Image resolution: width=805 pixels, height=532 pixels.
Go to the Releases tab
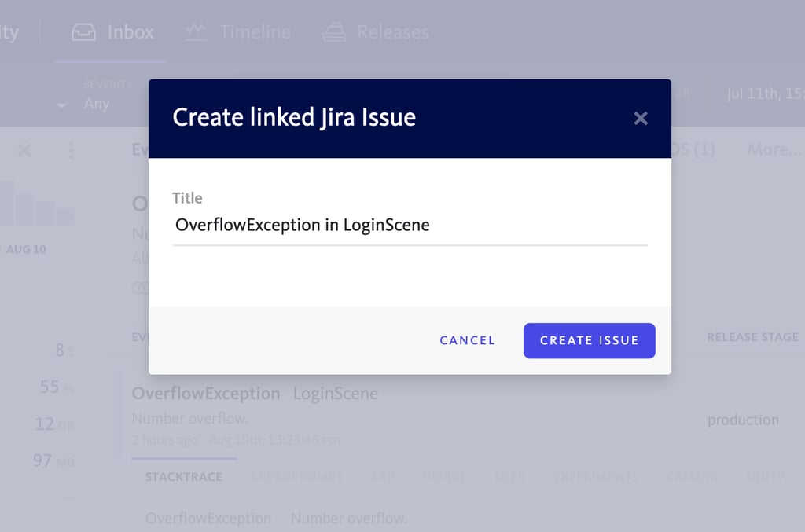click(375, 32)
